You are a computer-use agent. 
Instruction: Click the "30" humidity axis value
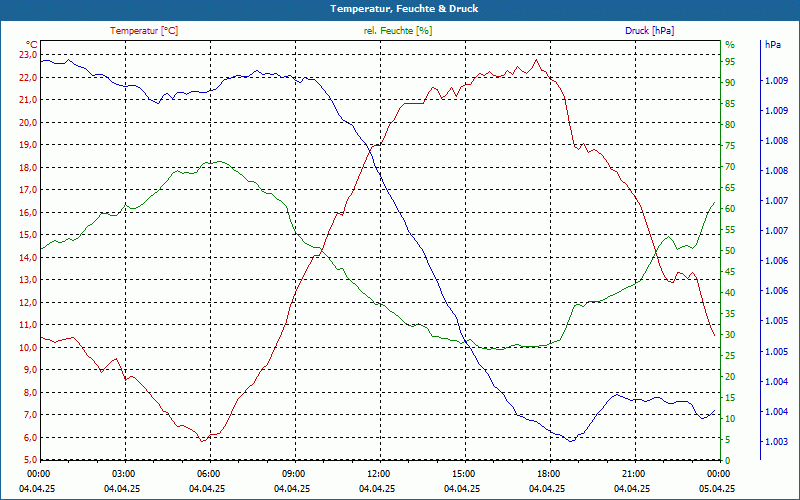click(730, 335)
